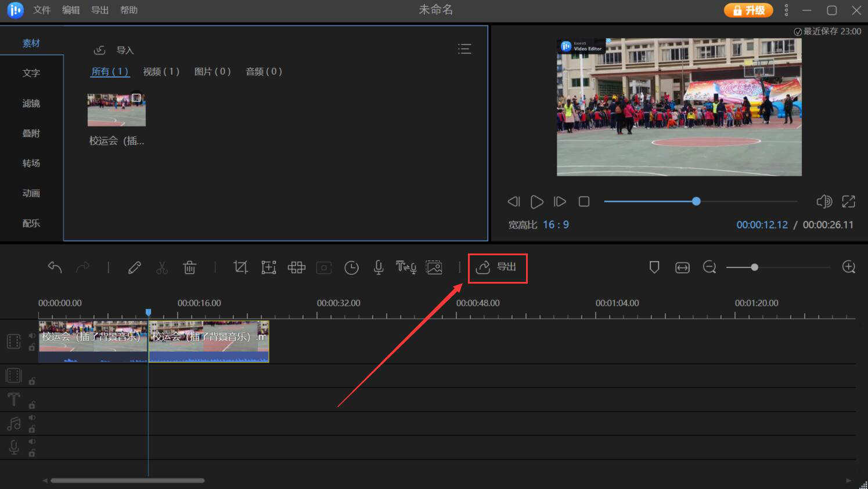Screen dimensions: 868x489
Task: Open the media list view options menu
Action: pos(464,49)
